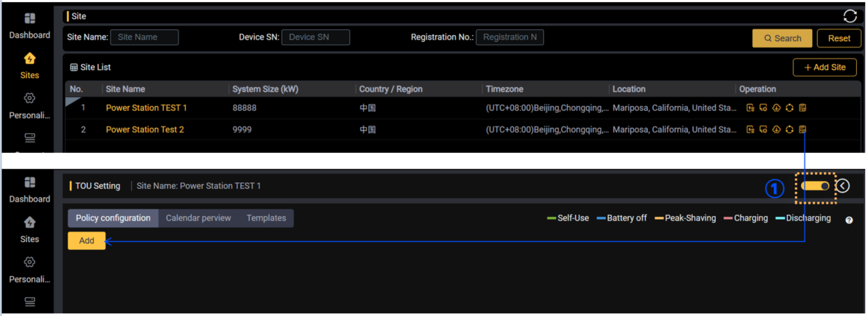Click download cloud icon for Power Station TEST 1

776,108
